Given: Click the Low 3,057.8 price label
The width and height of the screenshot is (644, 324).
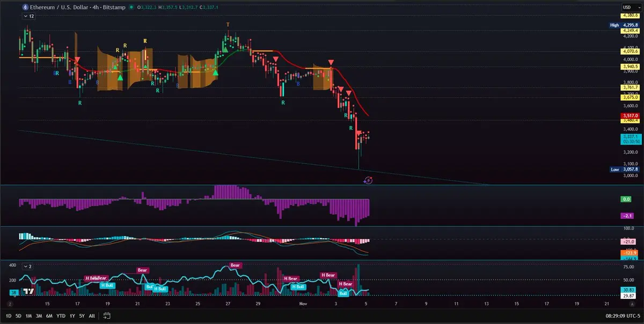Looking at the screenshot, I should pyautogui.click(x=625, y=170).
